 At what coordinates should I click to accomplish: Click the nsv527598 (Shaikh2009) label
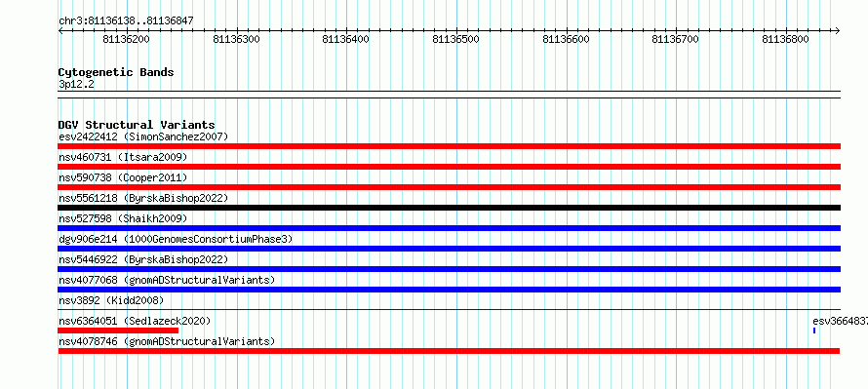[123, 218]
